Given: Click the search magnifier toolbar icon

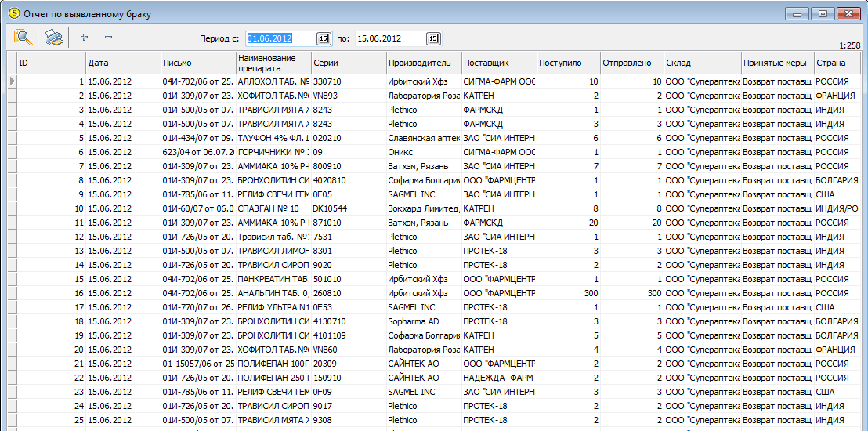Looking at the screenshot, I should pos(24,38).
